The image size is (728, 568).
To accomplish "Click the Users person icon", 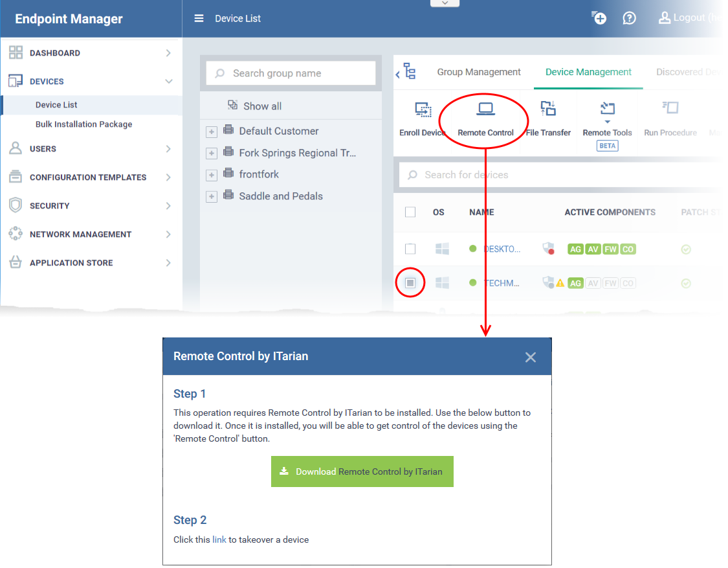I will [x=16, y=148].
